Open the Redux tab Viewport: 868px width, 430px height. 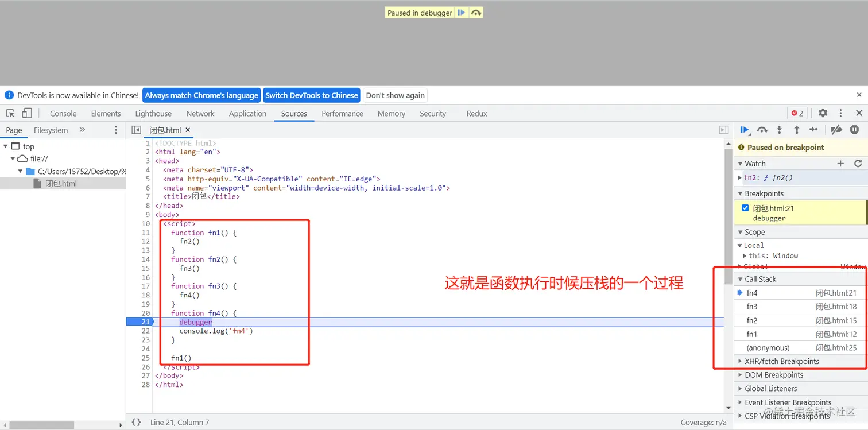tap(476, 114)
